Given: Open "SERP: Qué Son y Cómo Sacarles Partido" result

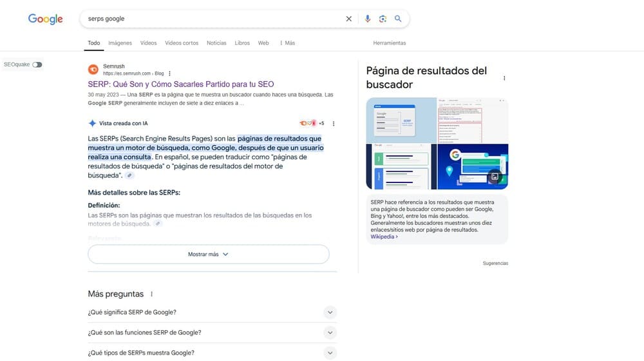Looking at the screenshot, I should point(181,84).
